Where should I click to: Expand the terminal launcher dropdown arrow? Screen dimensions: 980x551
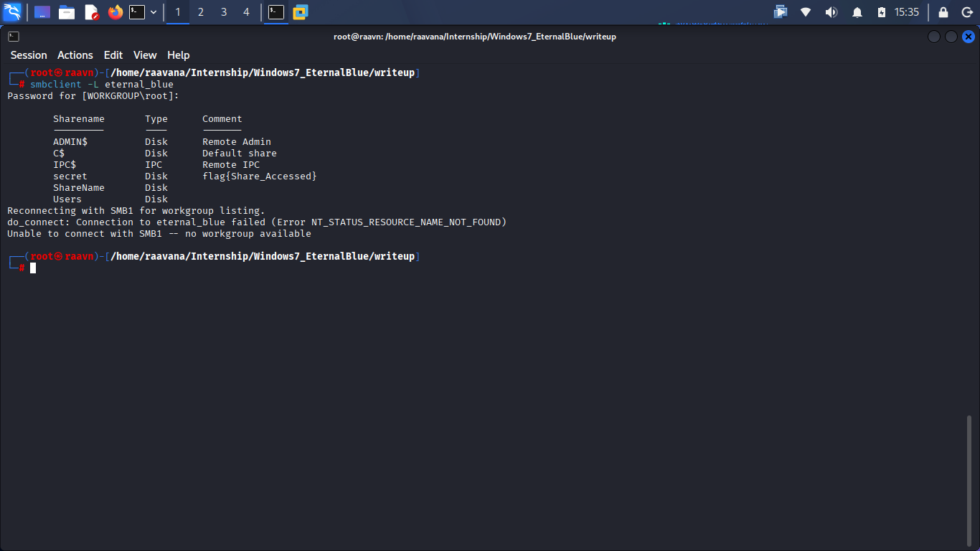(x=154, y=12)
